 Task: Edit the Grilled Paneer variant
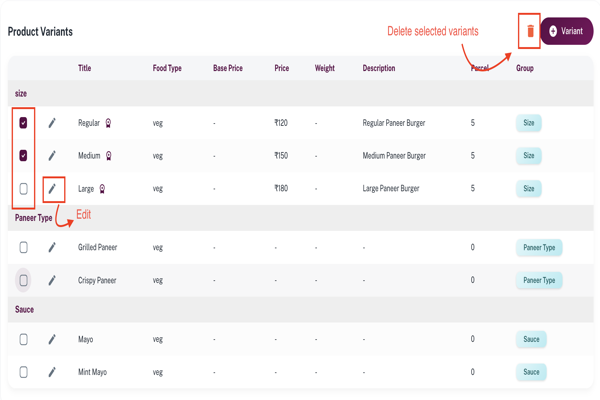click(52, 247)
